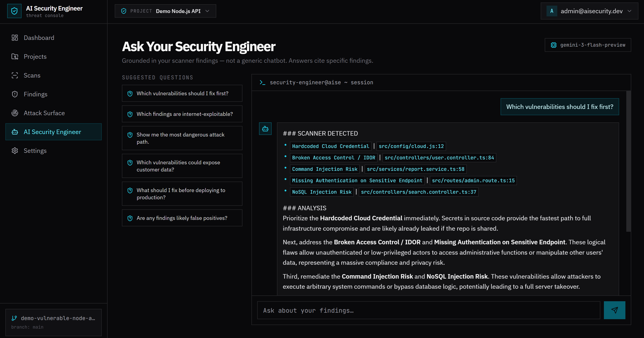The width and height of the screenshot is (644, 338).
Task: Click the terminal prompt icon in session header
Action: [262, 82]
